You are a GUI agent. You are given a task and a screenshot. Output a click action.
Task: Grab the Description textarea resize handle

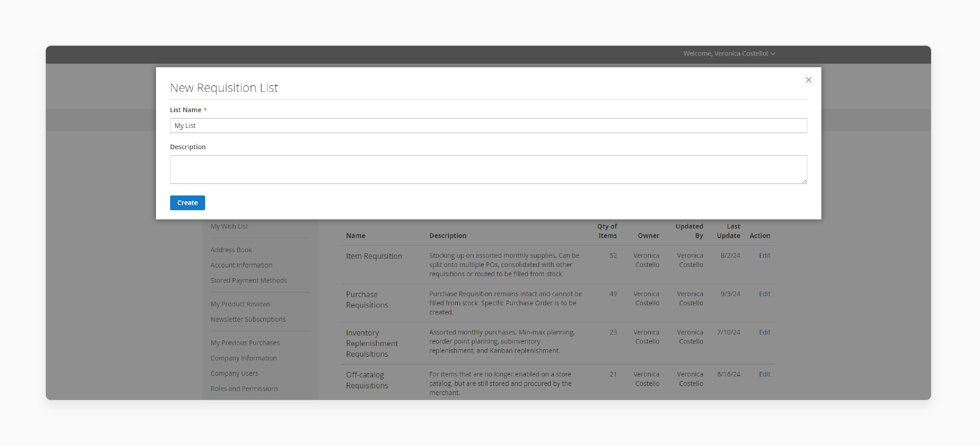[804, 181]
